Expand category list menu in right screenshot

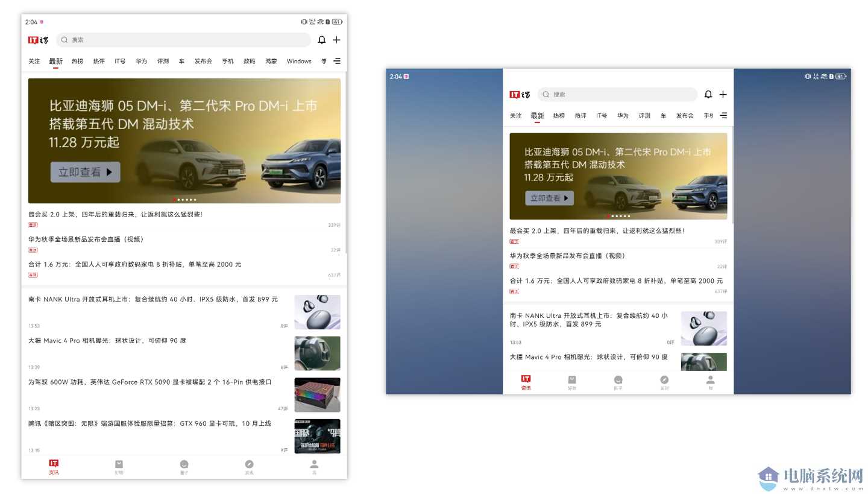coord(723,115)
